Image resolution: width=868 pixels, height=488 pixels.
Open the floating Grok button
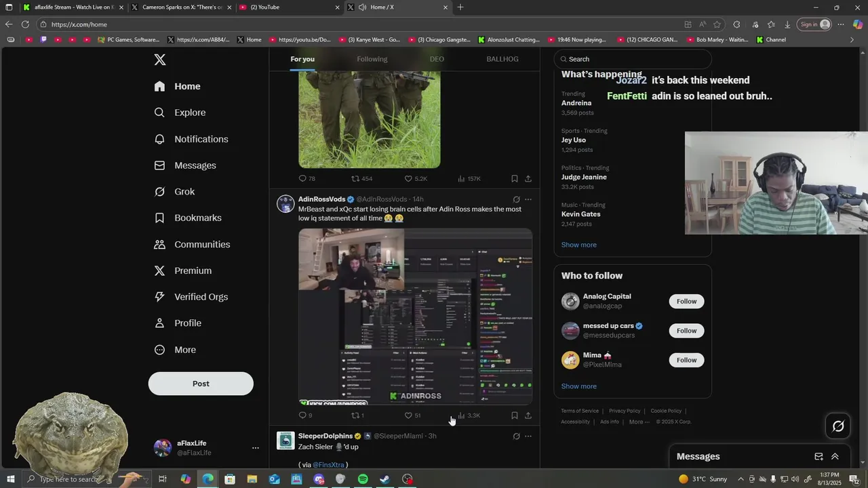(838, 426)
